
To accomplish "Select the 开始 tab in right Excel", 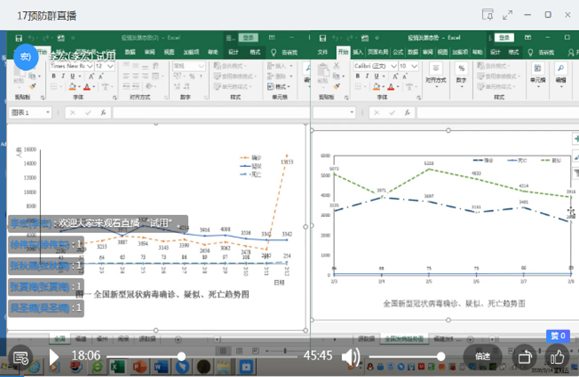I will click(343, 52).
